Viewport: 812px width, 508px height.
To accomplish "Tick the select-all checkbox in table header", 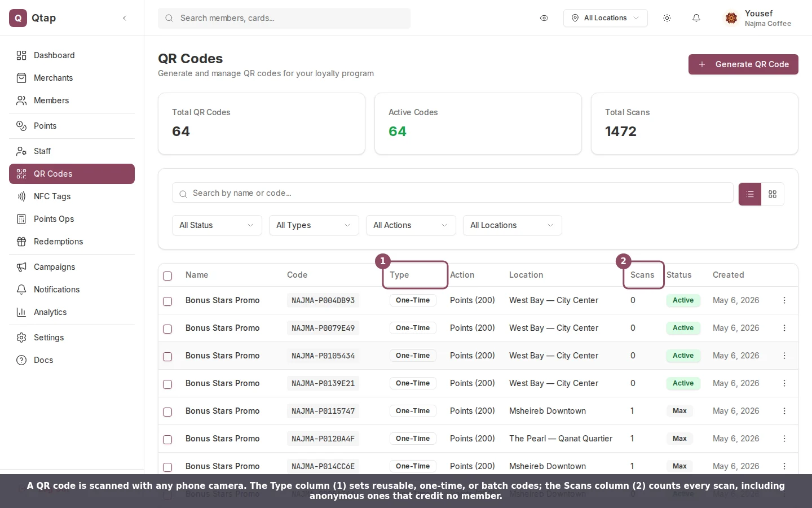I will 167,275.
